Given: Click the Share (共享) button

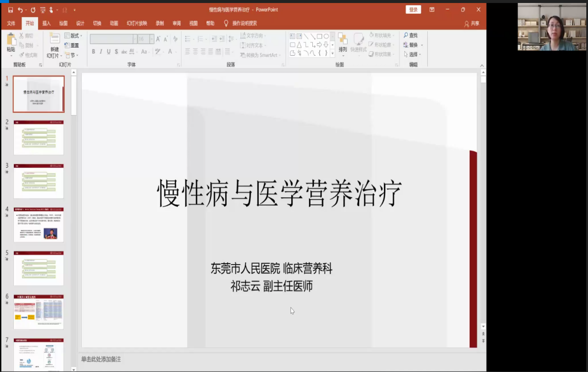Looking at the screenshot, I should 472,24.
